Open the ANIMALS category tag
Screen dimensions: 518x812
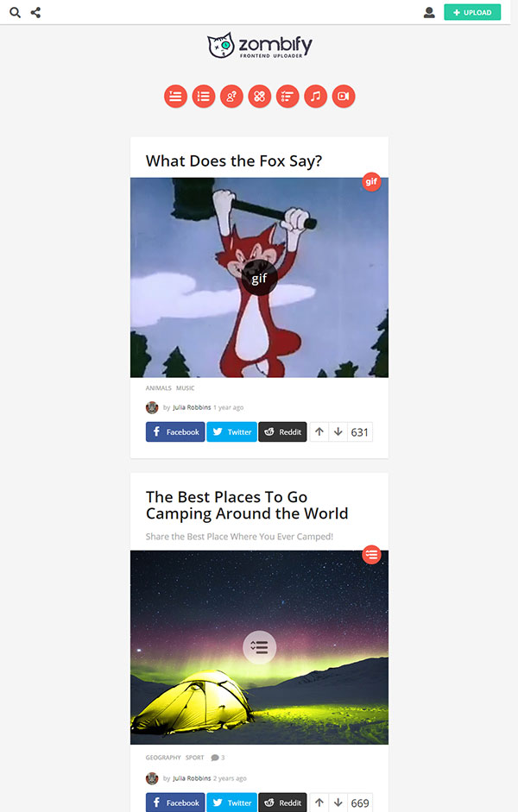coord(159,387)
